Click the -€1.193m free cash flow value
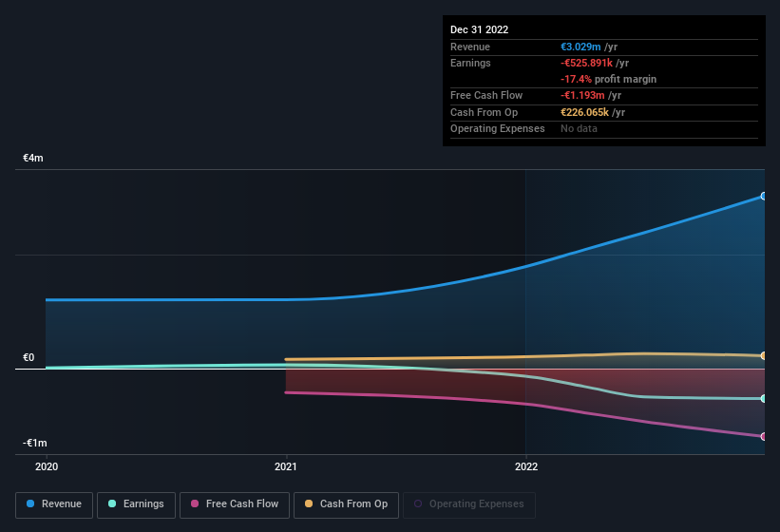The image size is (780, 532). pyautogui.click(x=582, y=95)
